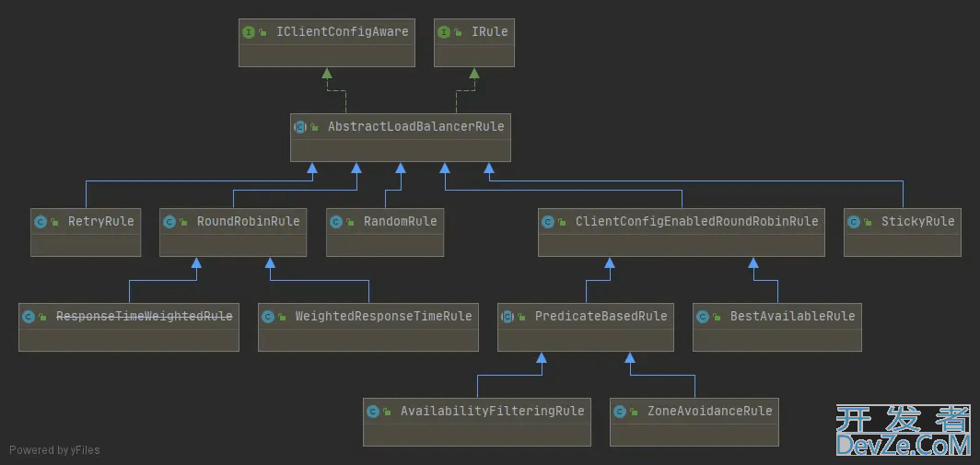The width and height of the screenshot is (980, 465).
Task: Select the ZoneAvoidanceRule node label
Action: (710, 412)
